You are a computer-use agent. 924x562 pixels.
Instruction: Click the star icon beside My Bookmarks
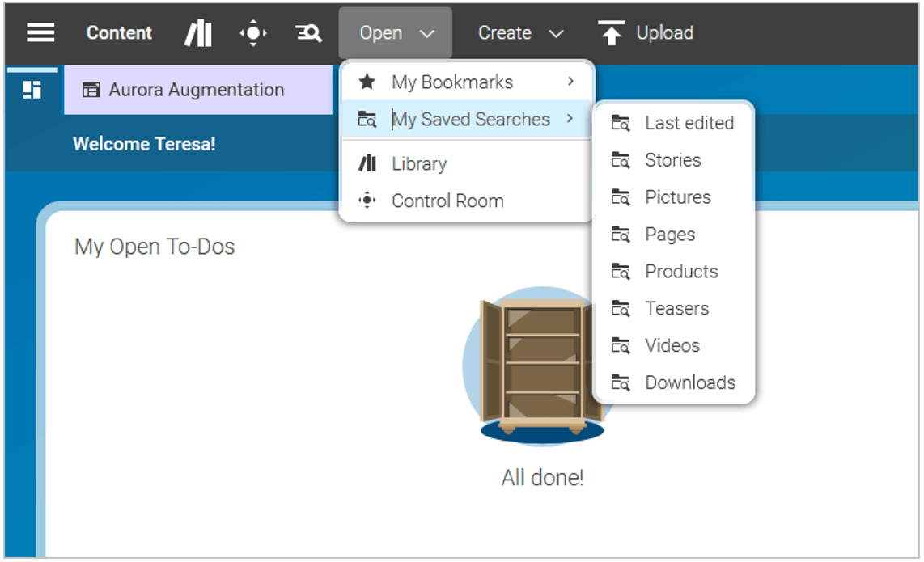(367, 82)
